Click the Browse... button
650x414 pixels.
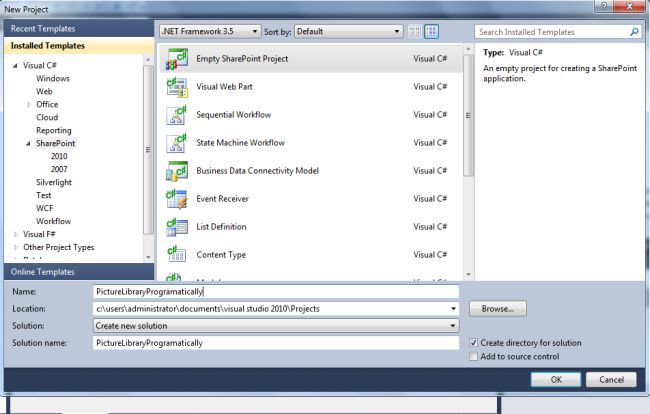tap(498, 309)
